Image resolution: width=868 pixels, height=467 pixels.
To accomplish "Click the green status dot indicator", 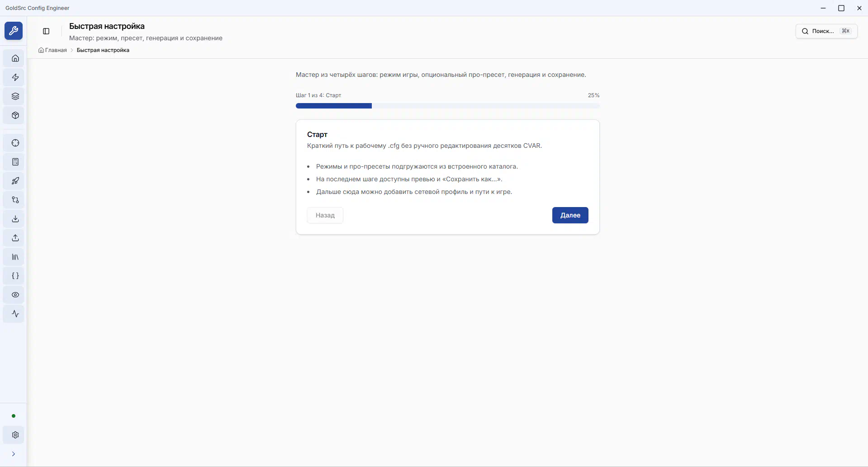I will 14,416.
